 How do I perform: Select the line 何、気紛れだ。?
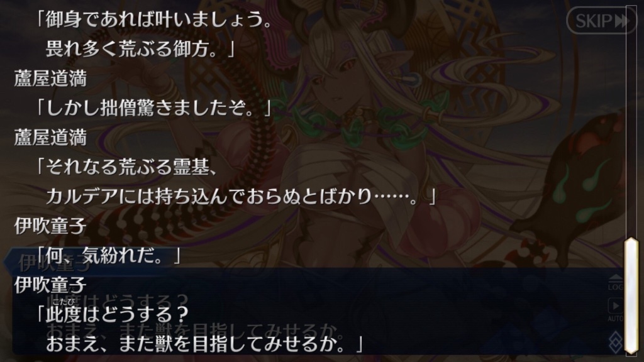point(108,256)
